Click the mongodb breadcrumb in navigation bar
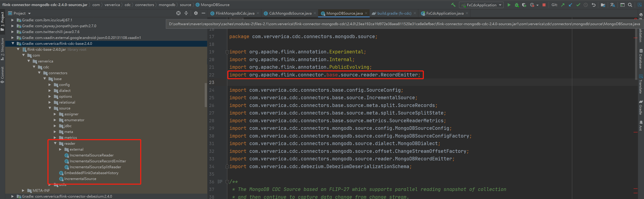The image size is (644, 199). tap(167, 5)
